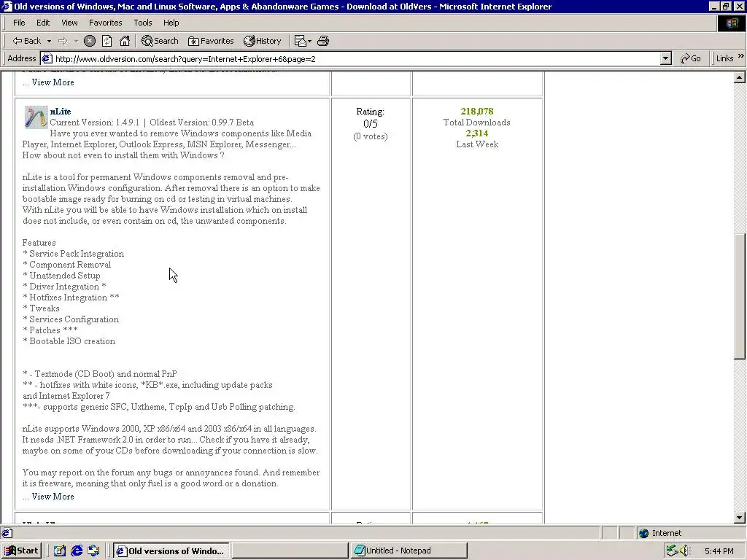Screen dimensions: 747x560
Task: Click the Go button beside the address bar
Action: tap(691, 58)
